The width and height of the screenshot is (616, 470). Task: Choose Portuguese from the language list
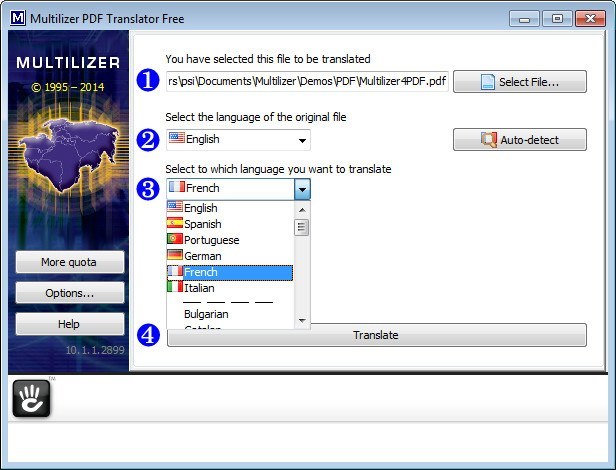click(230, 240)
